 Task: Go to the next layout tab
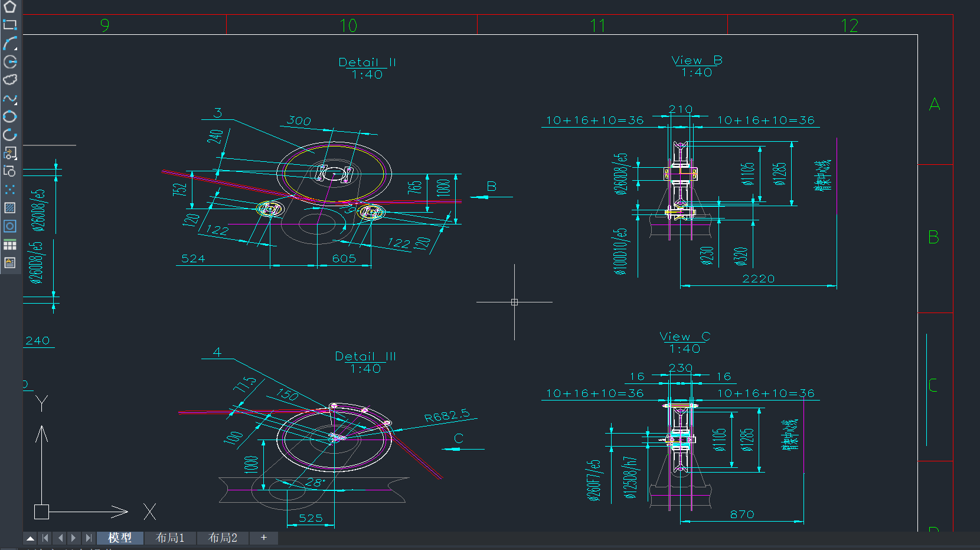click(74, 538)
